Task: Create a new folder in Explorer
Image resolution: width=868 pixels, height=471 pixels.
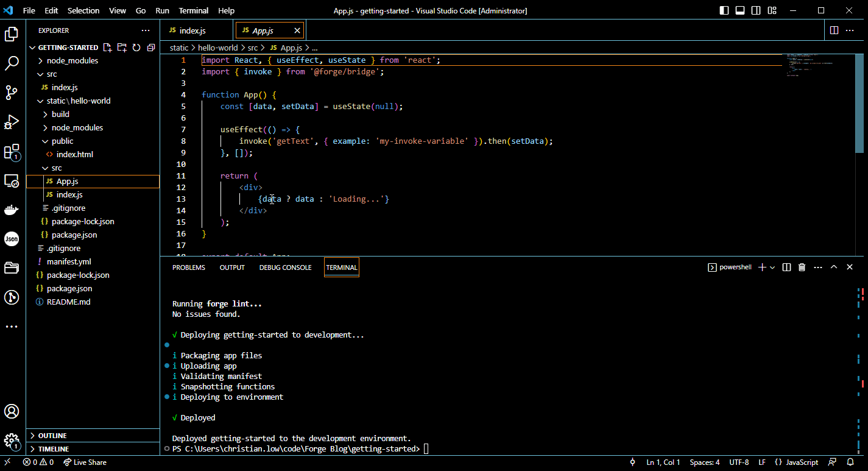Action: click(122, 48)
